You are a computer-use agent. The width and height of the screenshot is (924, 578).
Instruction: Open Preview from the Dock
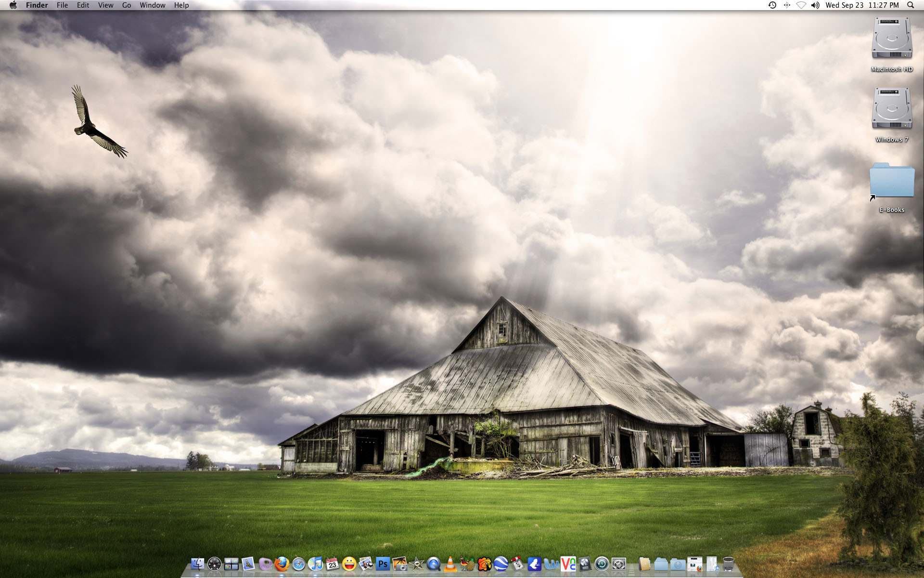point(366,564)
